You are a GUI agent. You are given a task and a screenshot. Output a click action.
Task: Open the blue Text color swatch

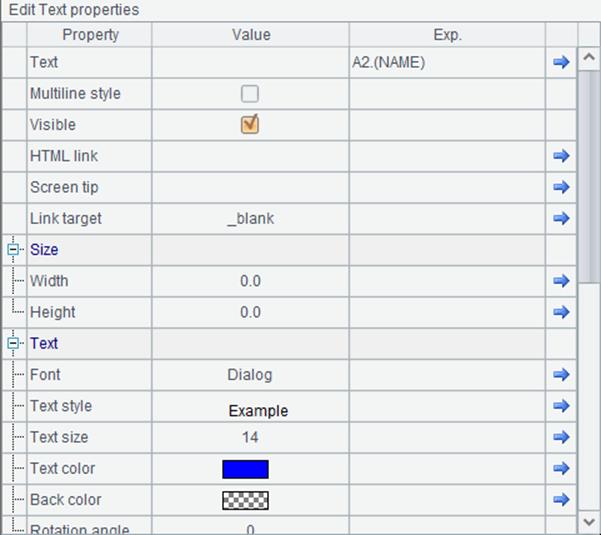pyautogui.click(x=245, y=469)
